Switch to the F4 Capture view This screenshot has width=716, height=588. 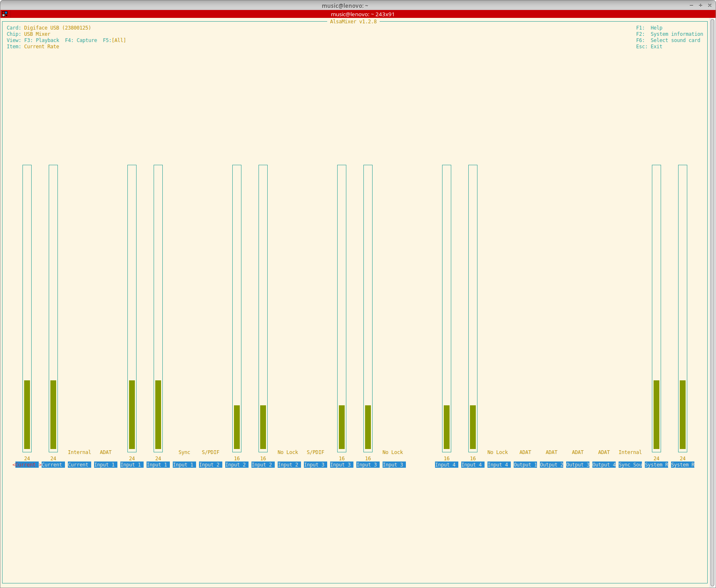tap(81, 40)
